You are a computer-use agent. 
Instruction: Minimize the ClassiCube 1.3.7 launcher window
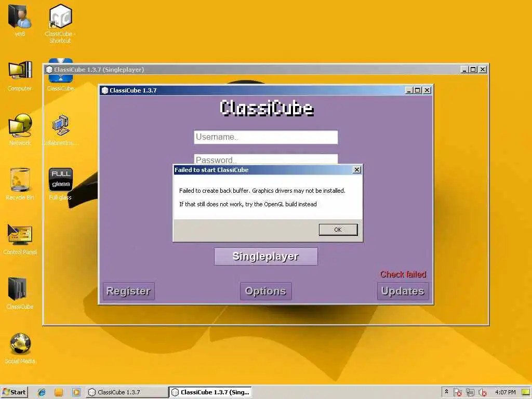(409, 90)
